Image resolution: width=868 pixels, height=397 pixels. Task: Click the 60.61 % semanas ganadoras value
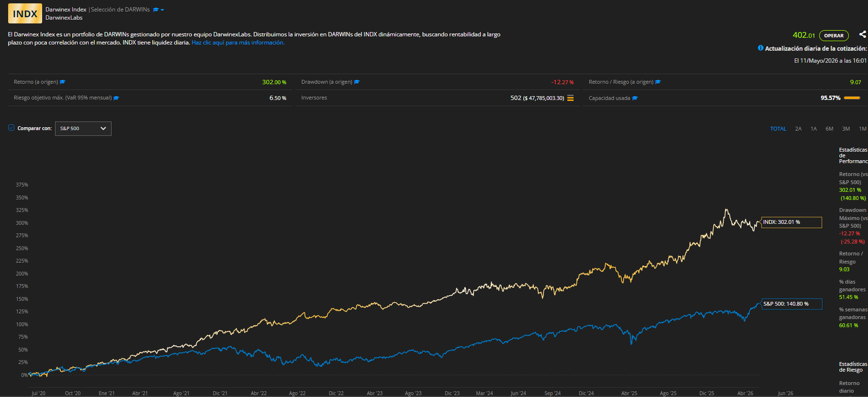(848, 326)
